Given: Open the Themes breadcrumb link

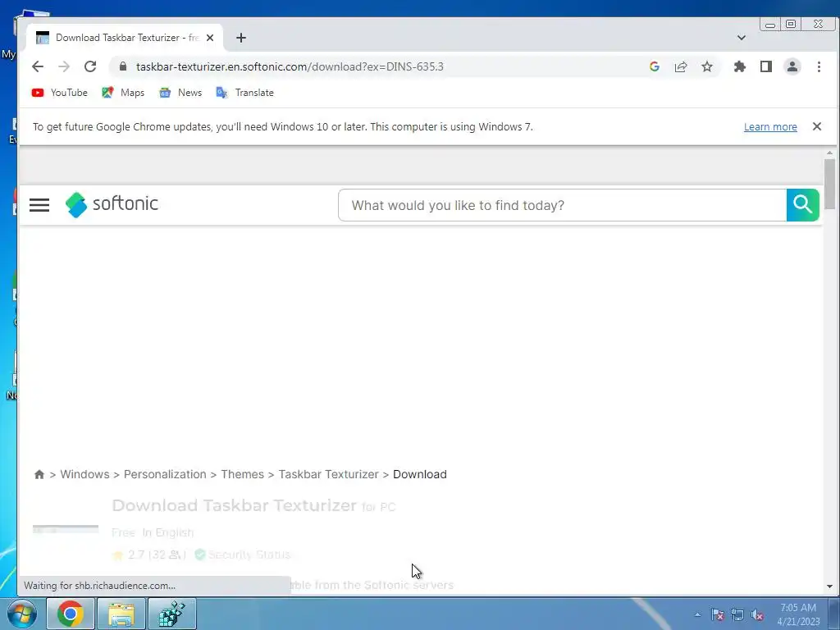Looking at the screenshot, I should [x=242, y=475].
